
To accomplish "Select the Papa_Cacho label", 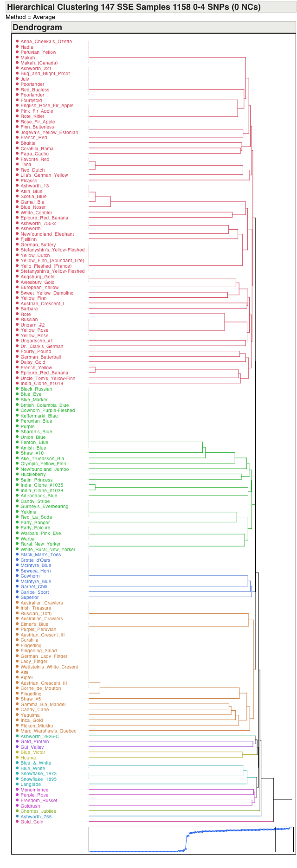I will click(x=35, y=154).
